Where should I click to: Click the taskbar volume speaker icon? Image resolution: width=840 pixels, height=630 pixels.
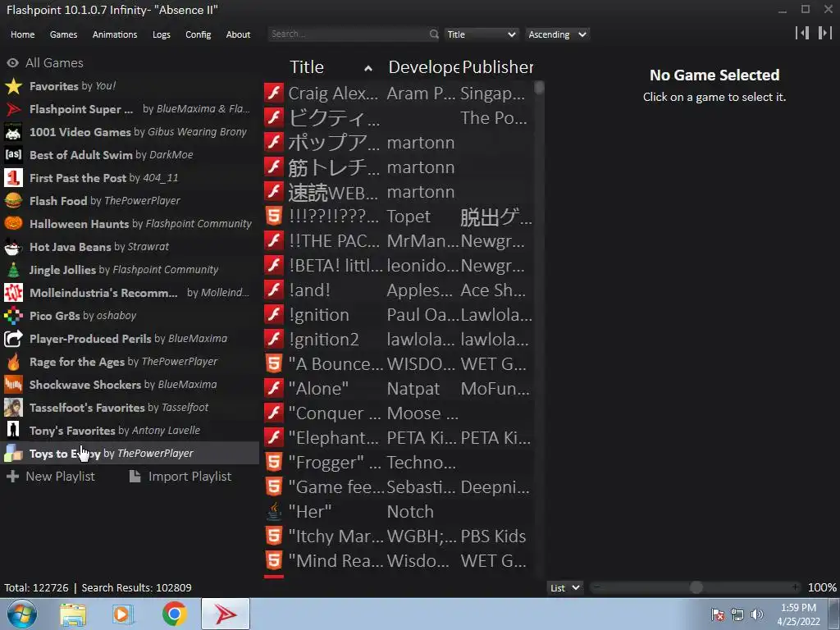[757, 614]
